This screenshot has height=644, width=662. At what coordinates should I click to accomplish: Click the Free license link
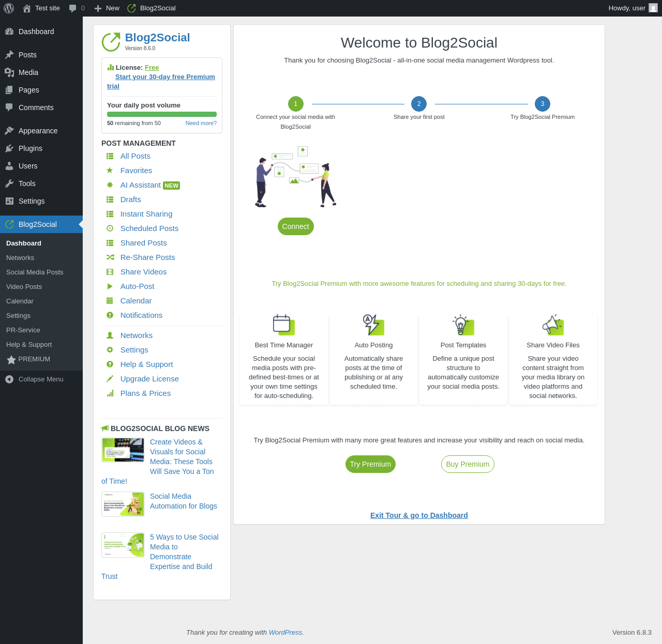pos(152,68)
